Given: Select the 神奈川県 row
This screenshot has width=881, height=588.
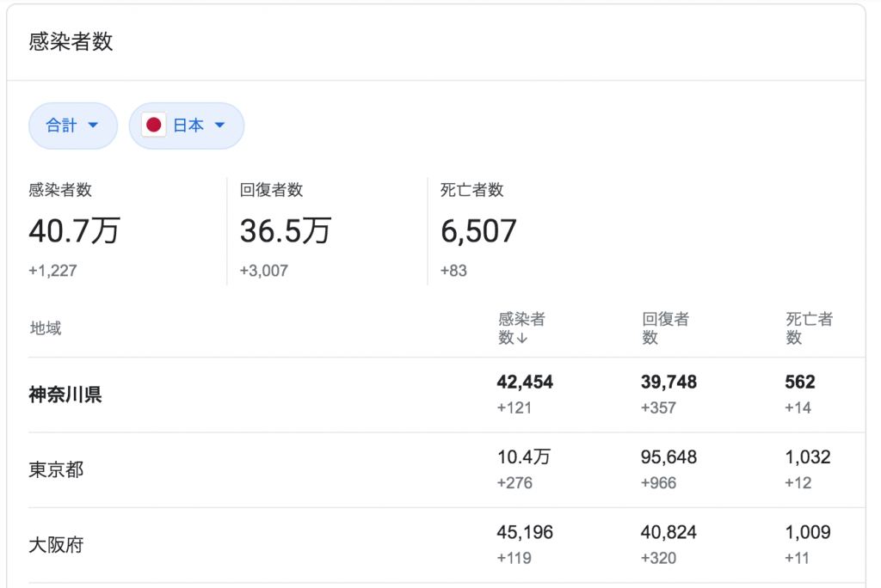Looking at the screenshot, I should point(447,395).
